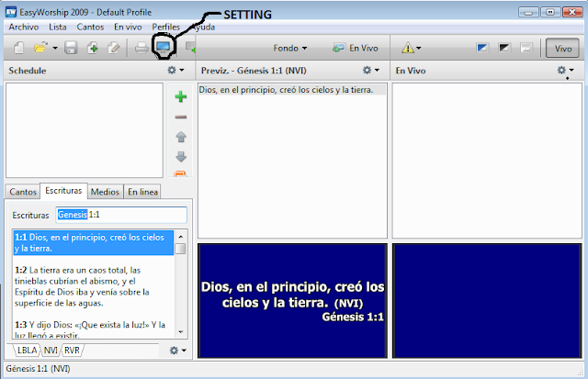Viewport: 588px width, 379px height.
Task: Move schedule item up arrow
Action: point(181,137)
